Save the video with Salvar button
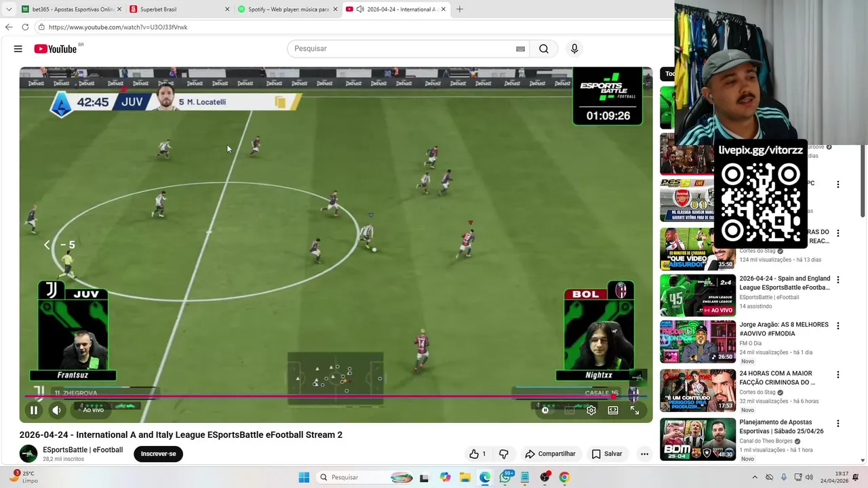 pos(606,454)
